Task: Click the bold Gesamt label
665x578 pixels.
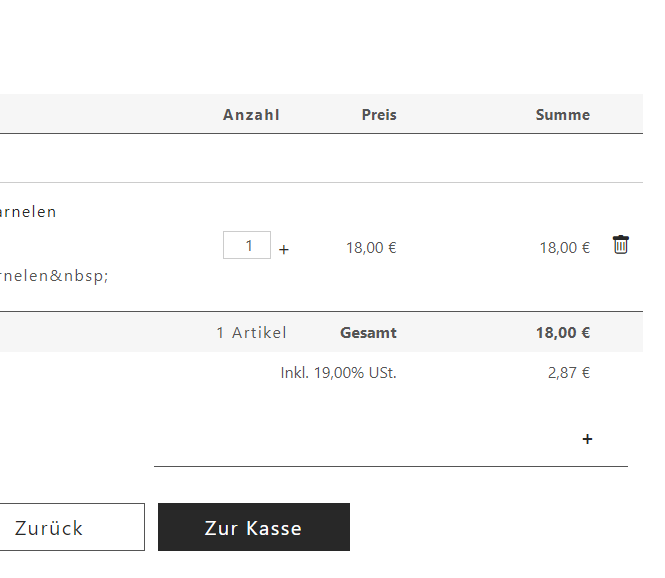Action: pos(368,332)
